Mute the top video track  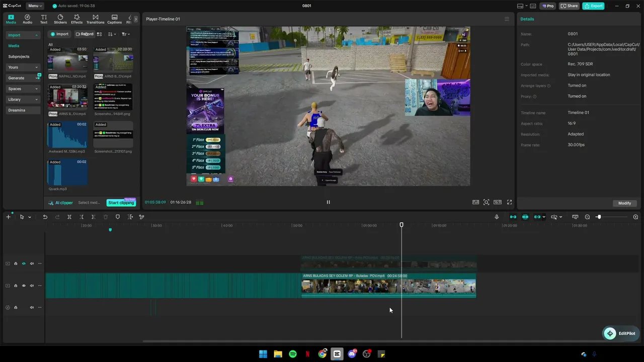[x=32, y=263]
